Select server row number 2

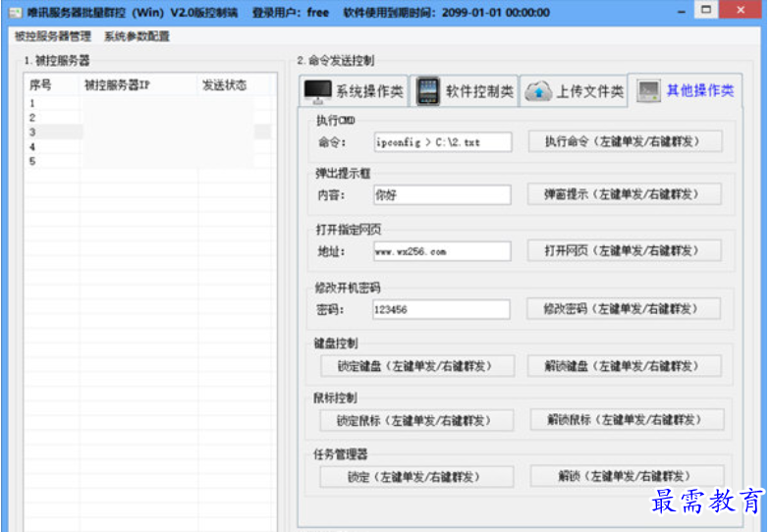tap(148, 118)
